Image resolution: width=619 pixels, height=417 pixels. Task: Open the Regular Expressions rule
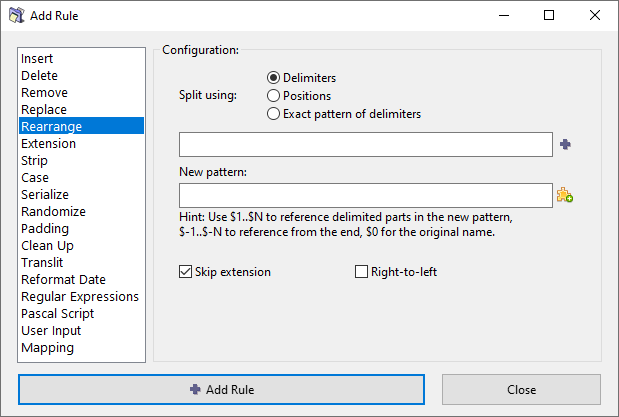[x=80, y=297]
